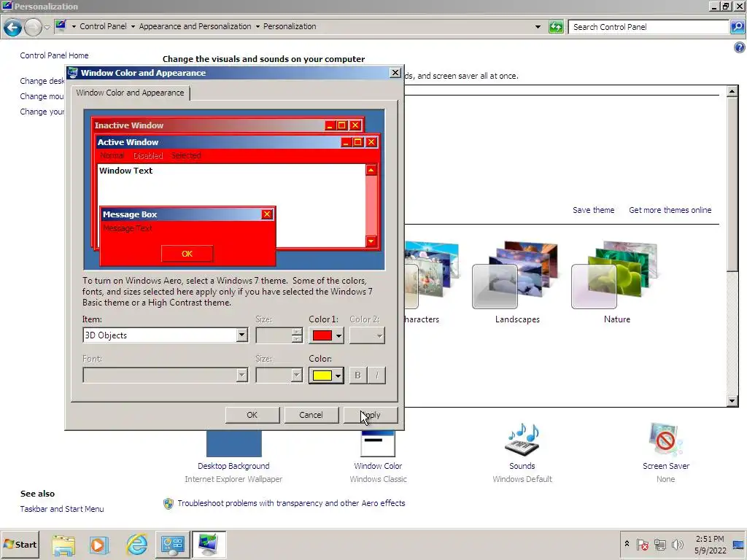Click the network tray icon
Viewport: 747px width, 560px height.
tap(659, 544)
